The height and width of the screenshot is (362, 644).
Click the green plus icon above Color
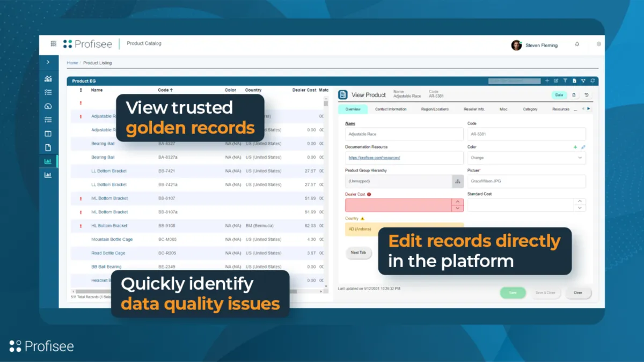[575, 147]
